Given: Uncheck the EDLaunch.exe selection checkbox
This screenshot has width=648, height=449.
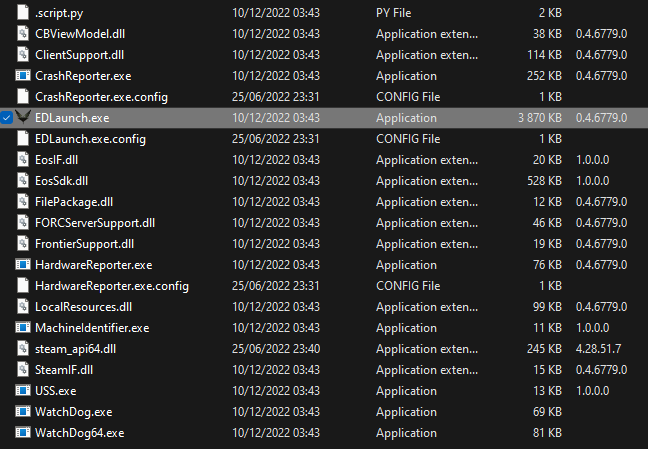Looking at the screenshot, I should 7,118.
